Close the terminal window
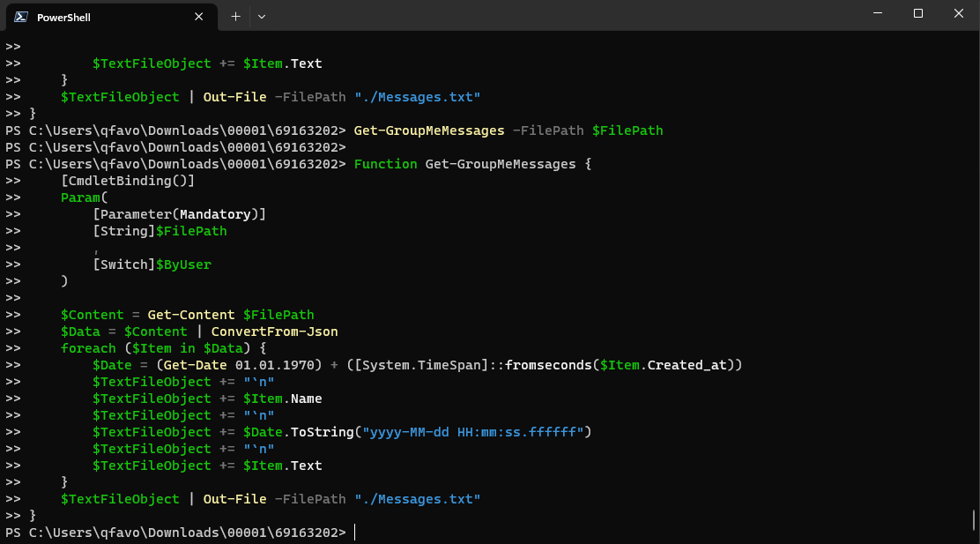 pyautogui.click(x=959, y=13)
